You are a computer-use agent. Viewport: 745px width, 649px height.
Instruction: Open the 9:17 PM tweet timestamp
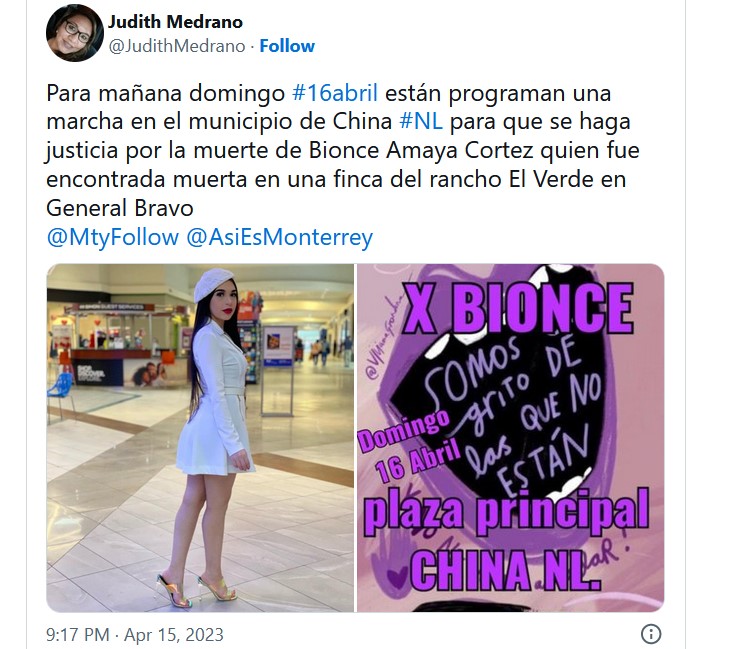coord(77,635)
